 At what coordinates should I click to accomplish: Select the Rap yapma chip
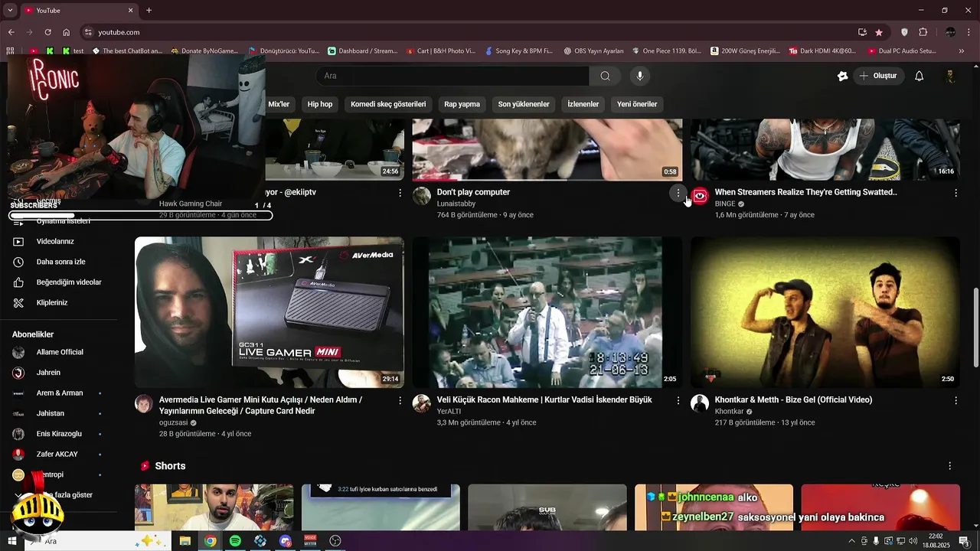point(462,104)
